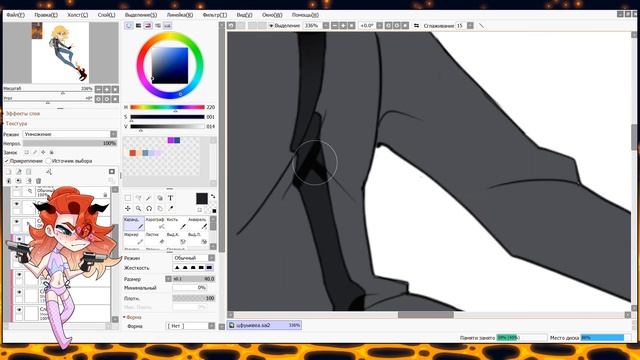This screenshot has height=360, width=640.
Task: Delete layer with the trash icon
Action: click(x=38, y=181)
